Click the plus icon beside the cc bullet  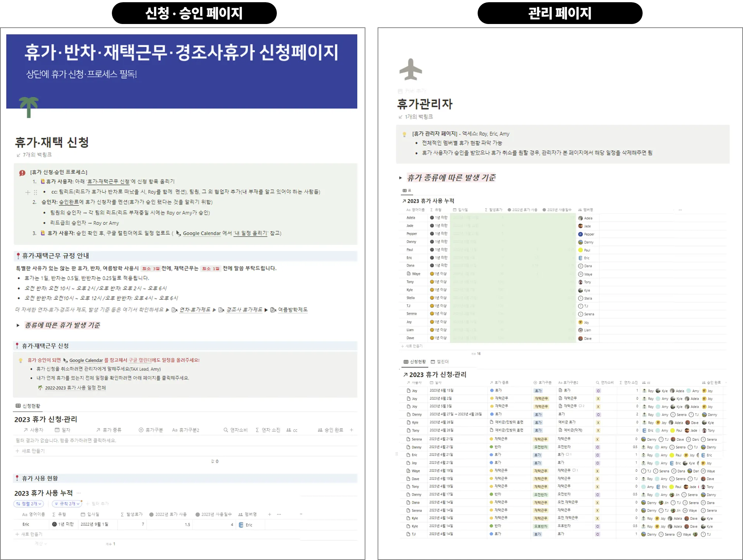coord(28,192)
